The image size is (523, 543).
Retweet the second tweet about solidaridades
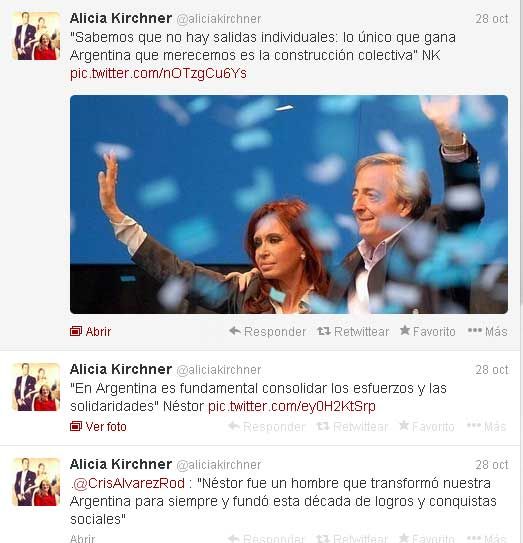(352, 426)
